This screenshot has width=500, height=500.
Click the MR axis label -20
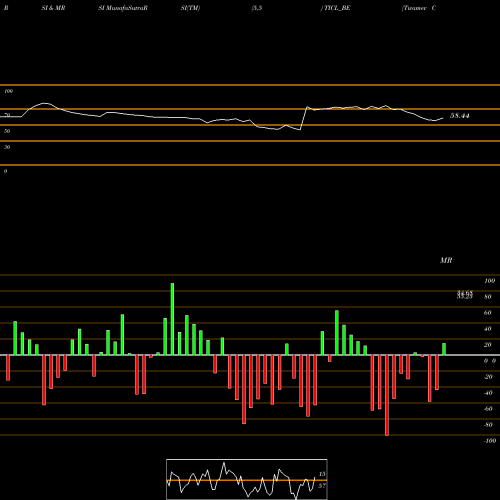(488, 377)
